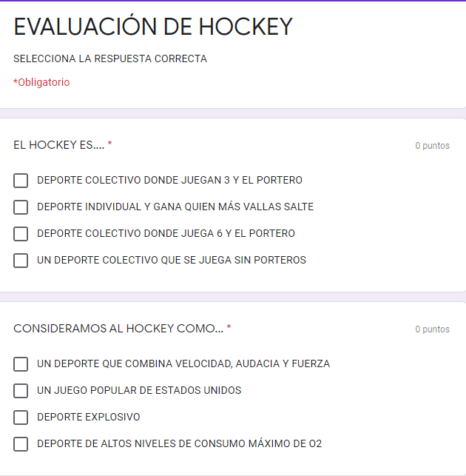The height and width of the screenshot is (476, 466).
Task: Click the red '*Obligatorio' notice
Action: (x=41, y=82)
